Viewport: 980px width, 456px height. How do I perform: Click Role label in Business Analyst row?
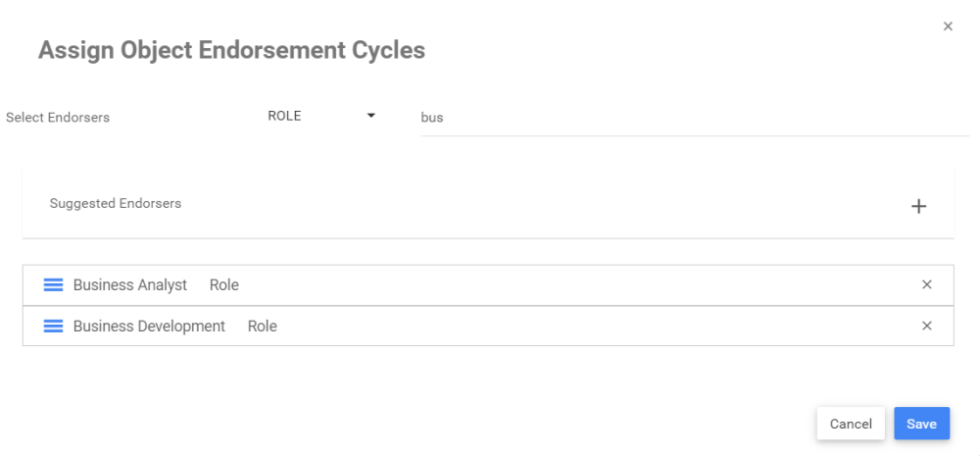[224, 285]
